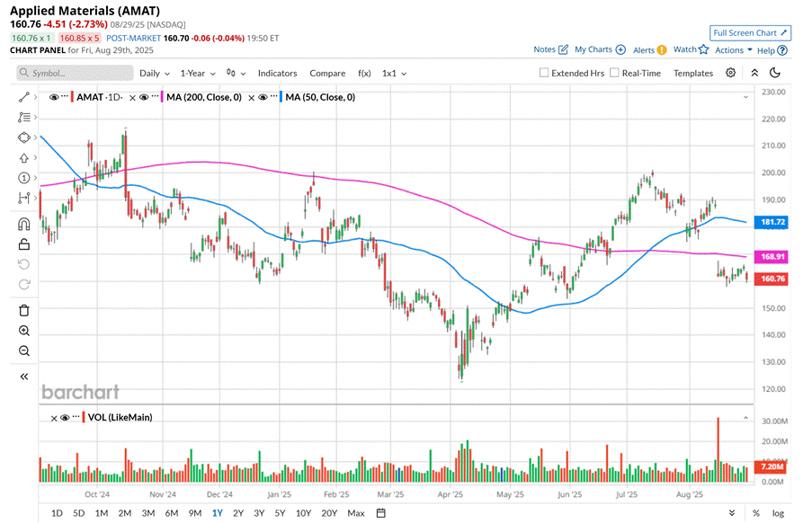Open more options for VOL (LikeMain)
The width and height of the screenshot is (812, 523).
pyautogui.click(x=76, y=417)
